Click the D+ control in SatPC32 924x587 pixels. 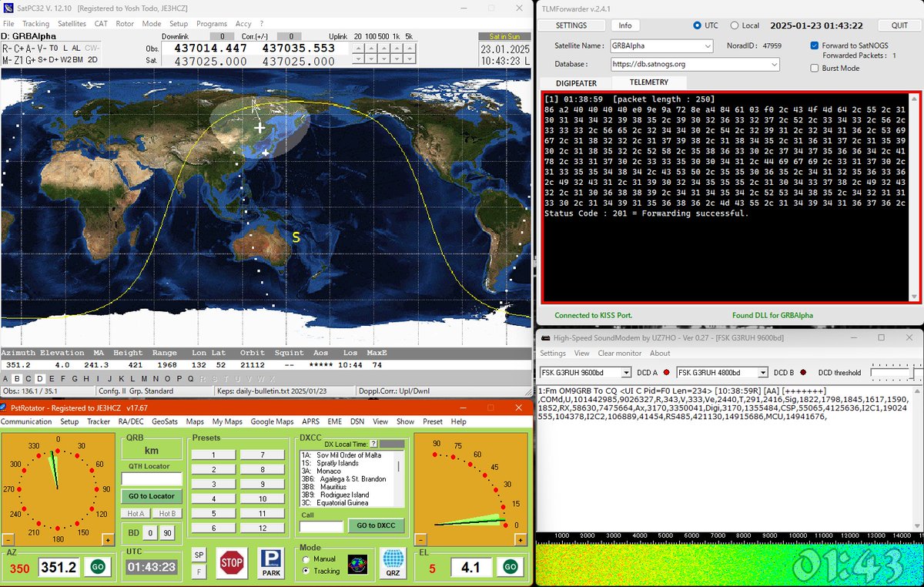54,60
